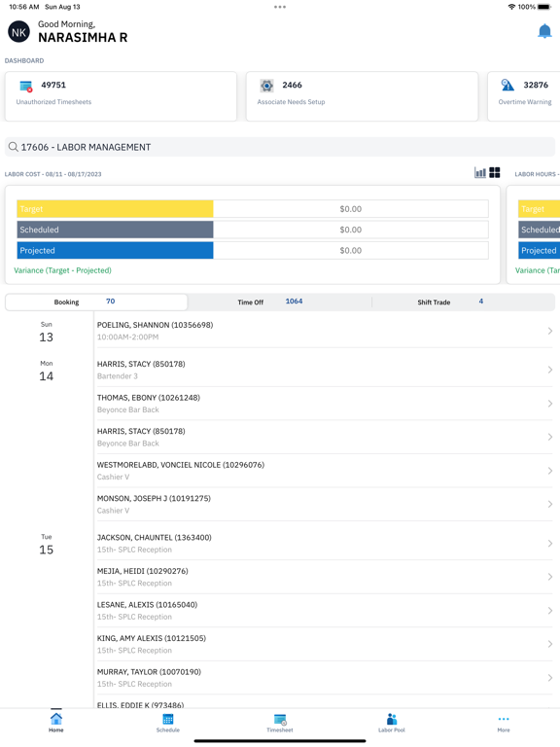Click the 49751 unauthorized timesheets count
Image resolution: width=560 pixels, height=747 pixels.
point(53,85)
